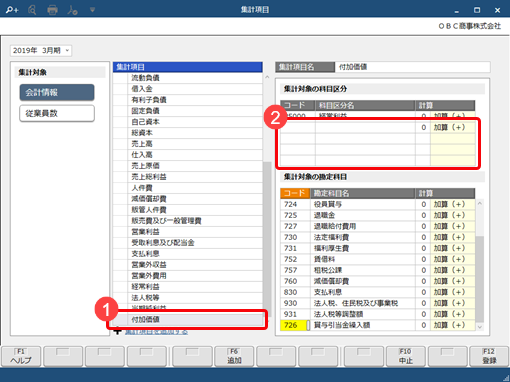
Task: Click the 法人税等調整額 row
Action: pos(378,314)
